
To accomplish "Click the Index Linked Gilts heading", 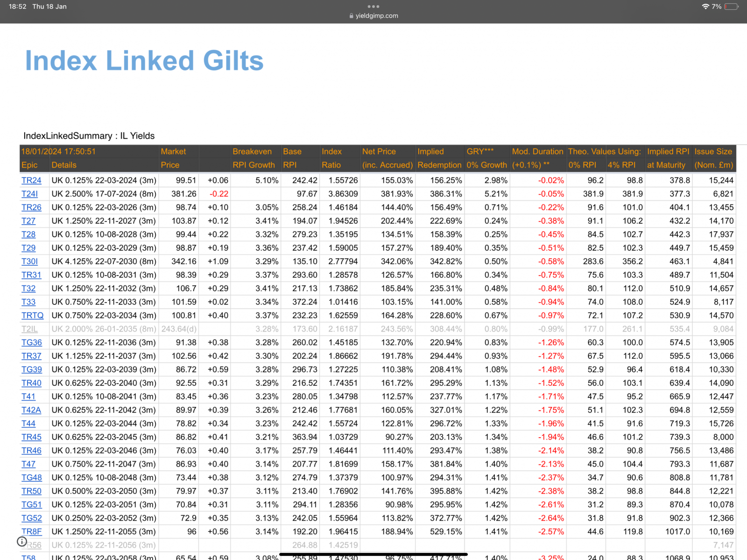I will coord(144,61).
